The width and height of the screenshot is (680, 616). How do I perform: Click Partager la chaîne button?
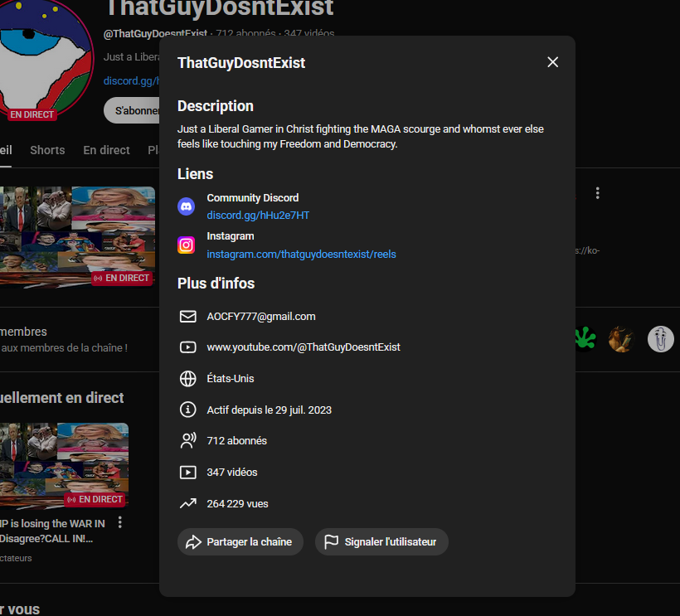pyautogui.click(x=240, y=542)
